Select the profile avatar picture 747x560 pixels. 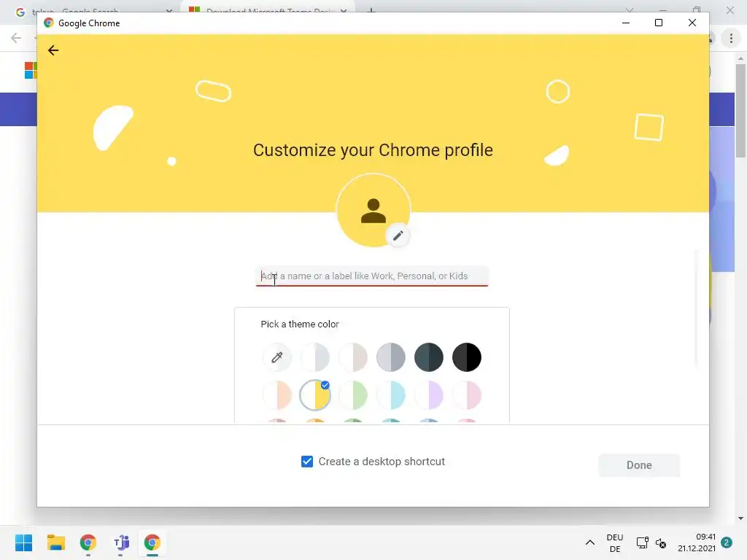click(x=373, y=210)
